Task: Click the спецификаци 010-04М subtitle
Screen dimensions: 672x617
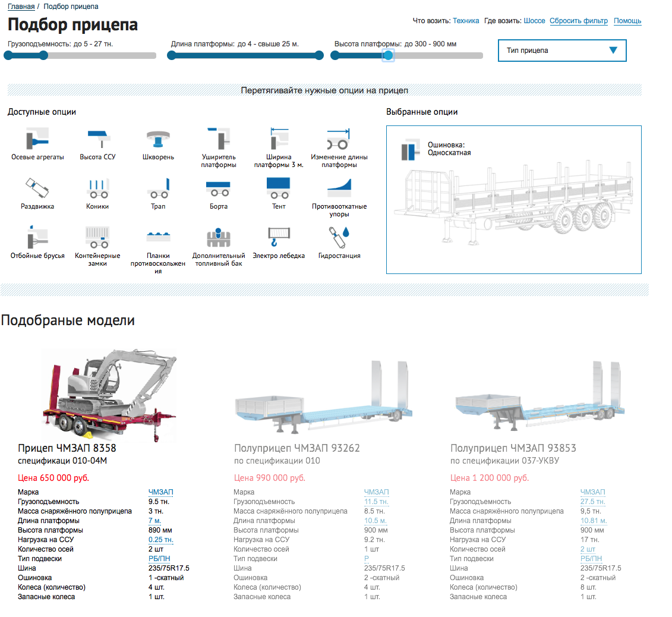Action: tap(62, 461)
